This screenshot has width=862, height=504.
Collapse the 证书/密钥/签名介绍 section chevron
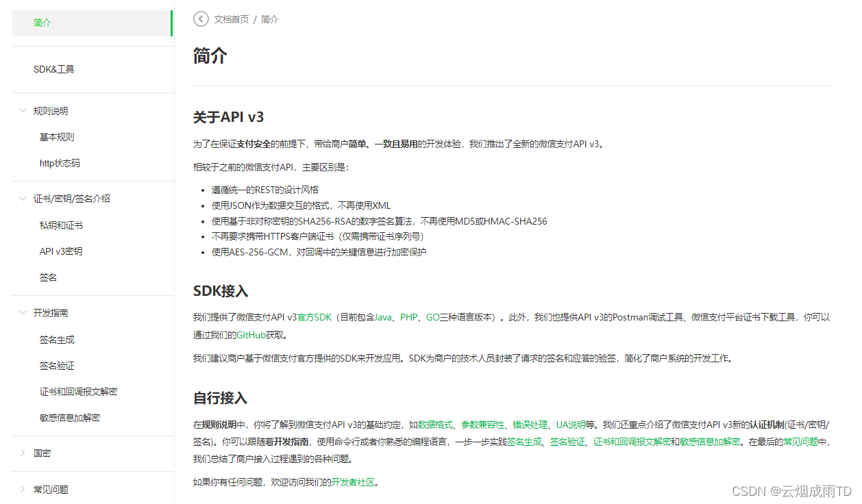click(23, 199)
